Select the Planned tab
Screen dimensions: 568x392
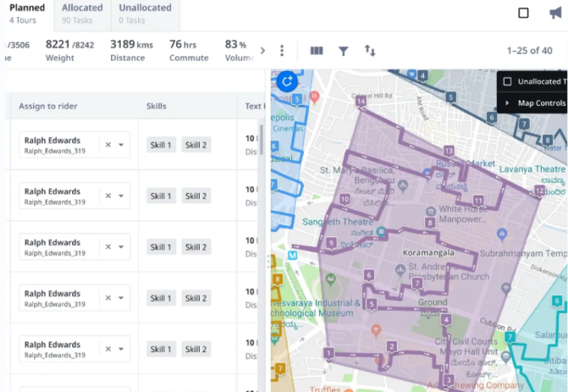[x=26, y=13]
